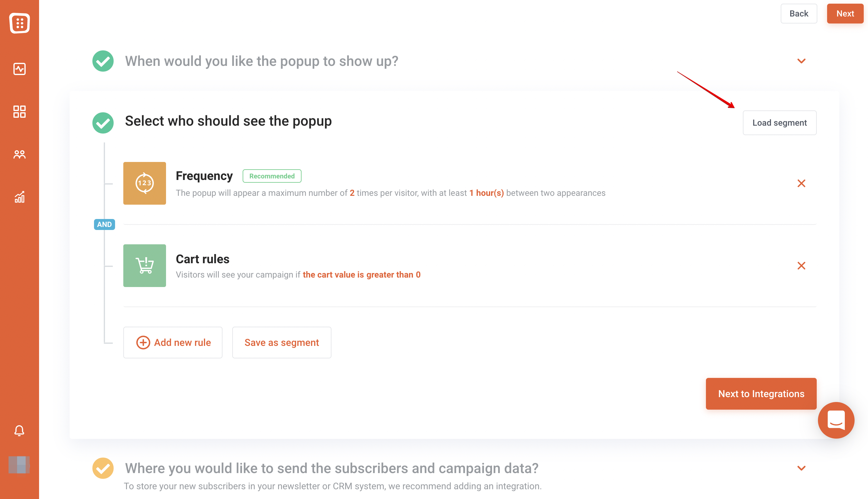Screen dimensions: 868x499
Task: Expand the subscribers and campaign data section
Action: (x=801, y=468)
